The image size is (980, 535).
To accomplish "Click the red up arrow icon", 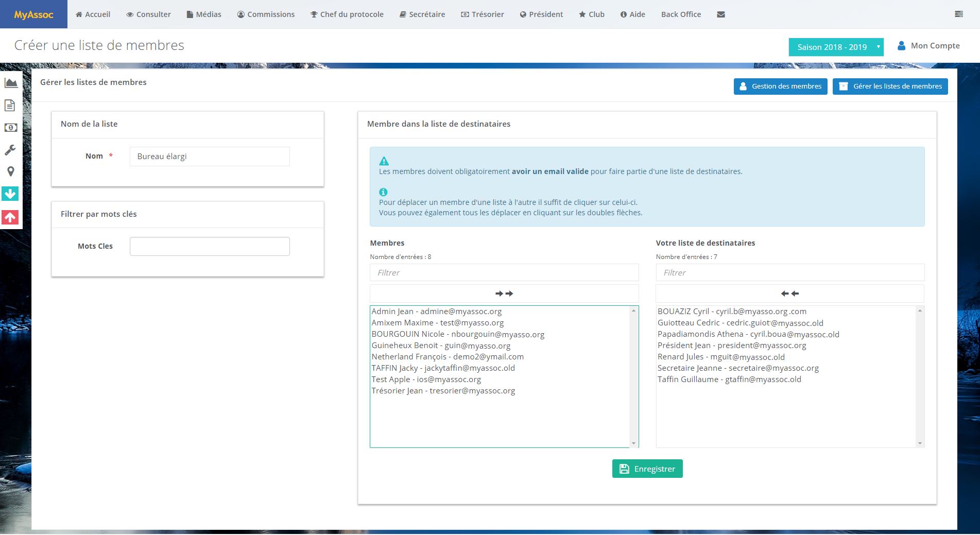I will tap(10, 217).
